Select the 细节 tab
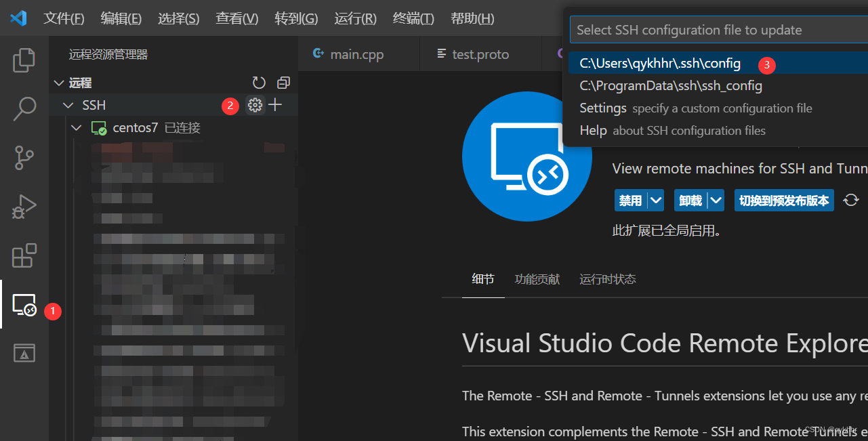This screenshot has height=441, width=868. (x=483, y=279)
